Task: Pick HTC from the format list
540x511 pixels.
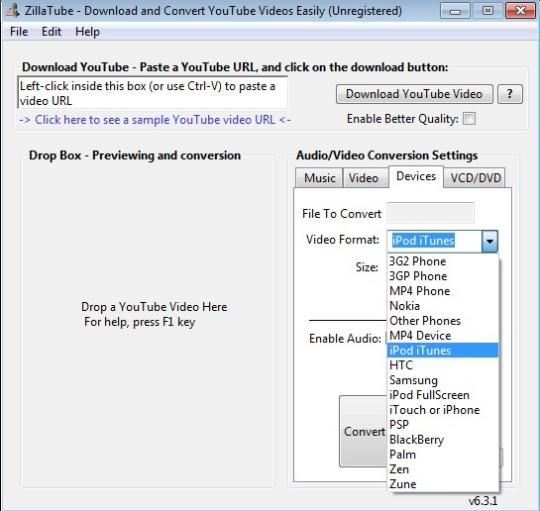Action: [443, 365]
